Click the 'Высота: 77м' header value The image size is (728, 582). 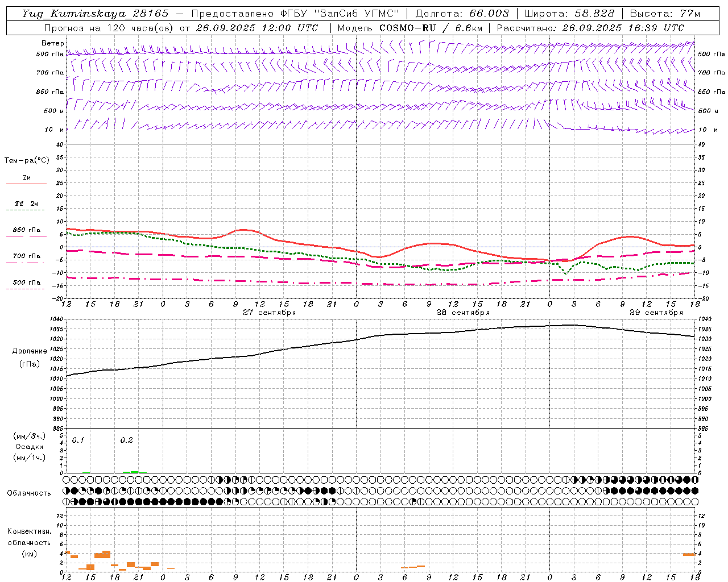665,14
